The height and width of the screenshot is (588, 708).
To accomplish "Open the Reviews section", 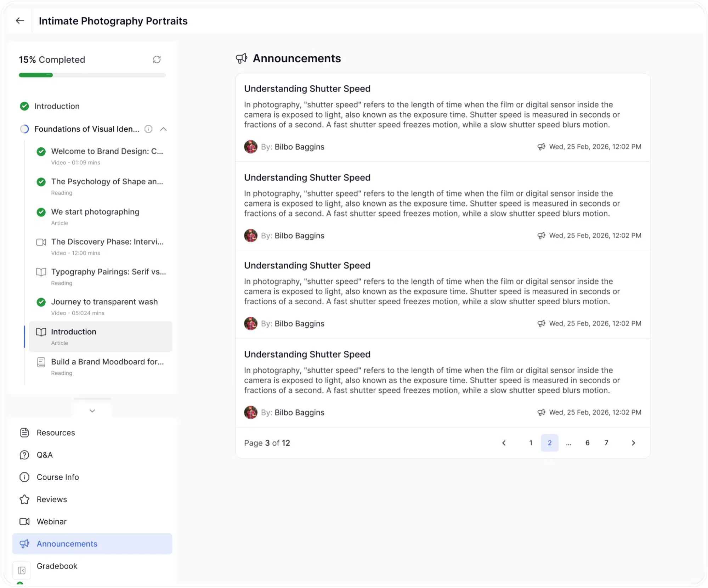I will (x=52, y=499).
